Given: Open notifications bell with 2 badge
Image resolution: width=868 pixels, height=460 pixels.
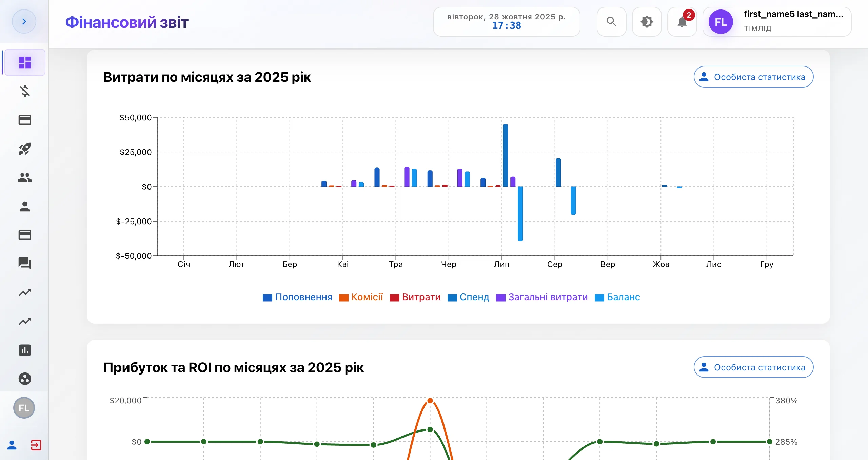Looking at the screenshot, I should [x=682, y=22].
